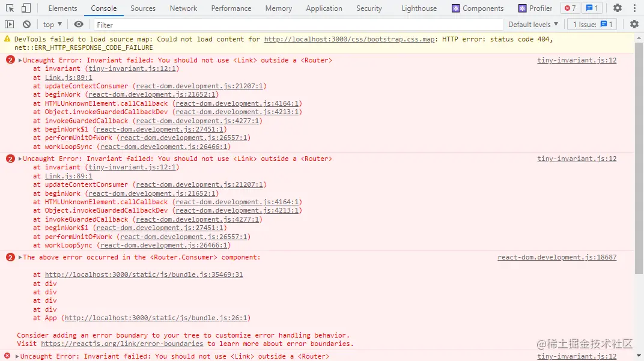Image resolution: width=644 pixels, height=361 pixels.
Task: Open the bottom error's tiny-invariant.js:12 source link
Action: click(577, 356)
